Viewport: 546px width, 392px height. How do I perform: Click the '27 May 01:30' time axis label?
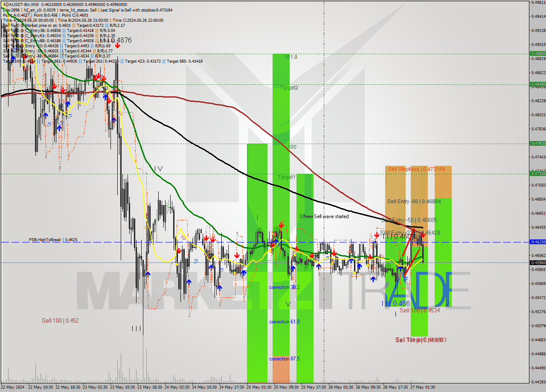pyautogui.click(x=424, y=387)
